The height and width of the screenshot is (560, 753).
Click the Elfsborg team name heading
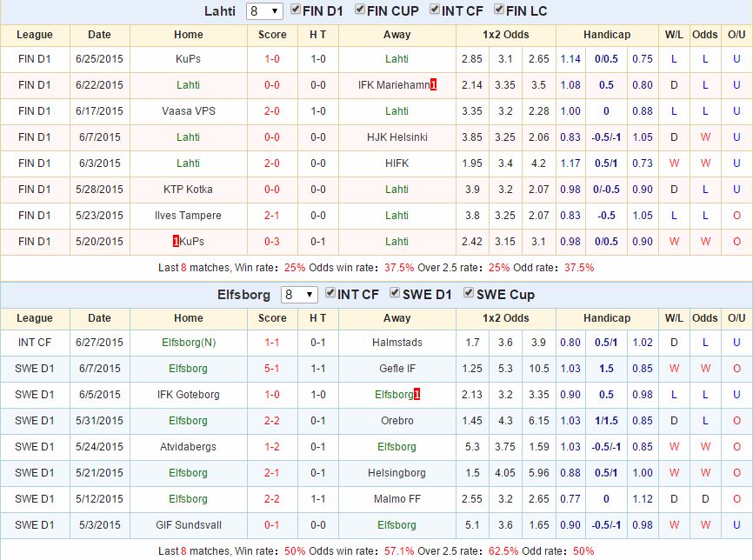click(243, 295)
